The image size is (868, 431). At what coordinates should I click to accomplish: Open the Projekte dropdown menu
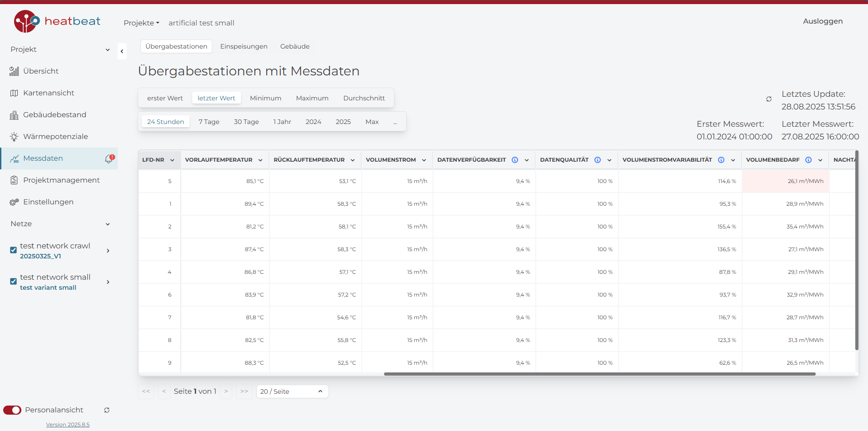coord(141,23)
